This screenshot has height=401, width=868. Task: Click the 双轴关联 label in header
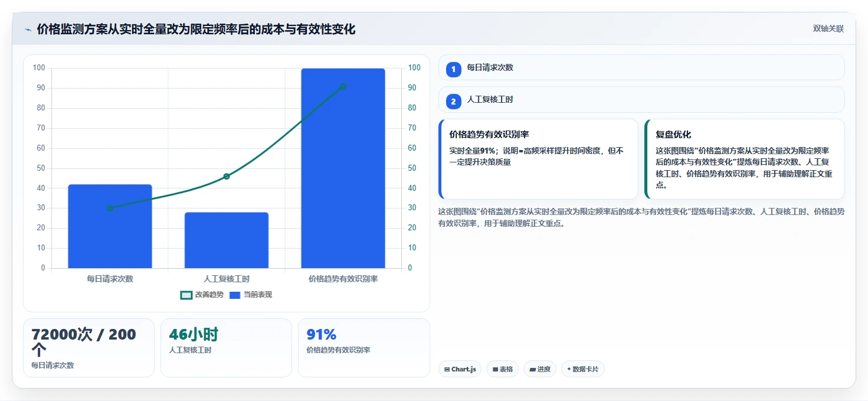pyautogui.click(x=828, y=29)
